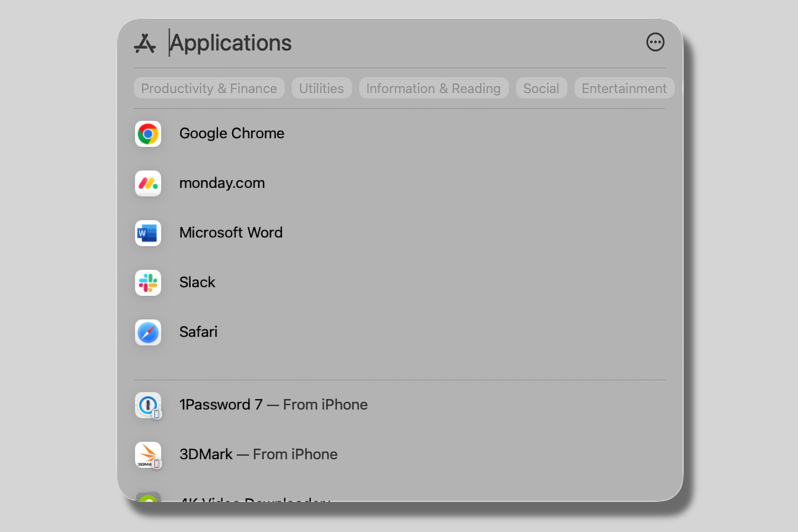
Task: Open the ellipsis options menu
Action: (655, 42)
